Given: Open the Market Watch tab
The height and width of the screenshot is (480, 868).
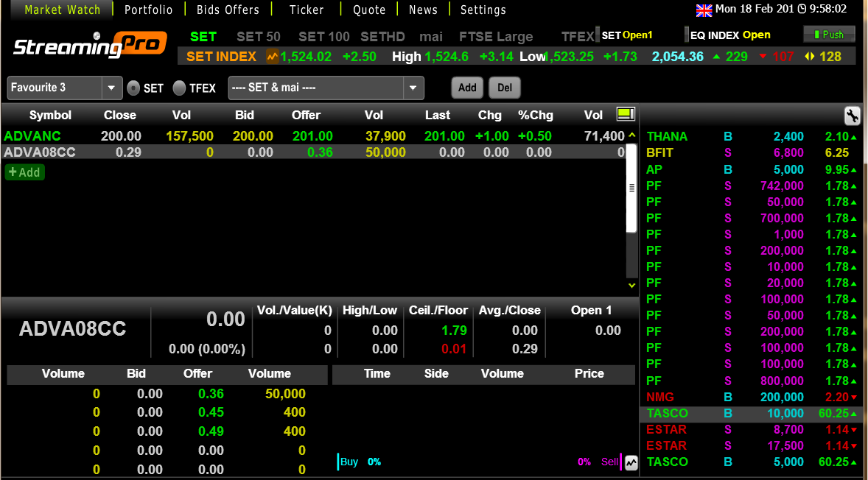Looking at the screenshot, I should [63, 10].
